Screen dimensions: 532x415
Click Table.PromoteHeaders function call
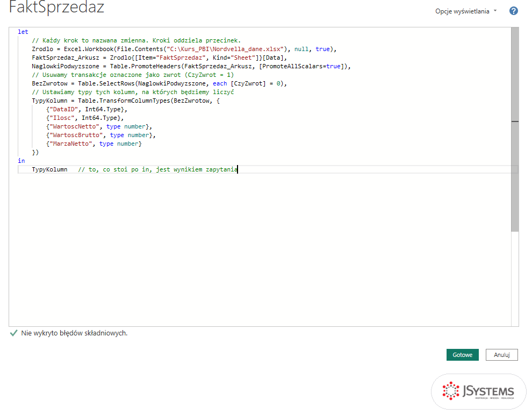145,66
